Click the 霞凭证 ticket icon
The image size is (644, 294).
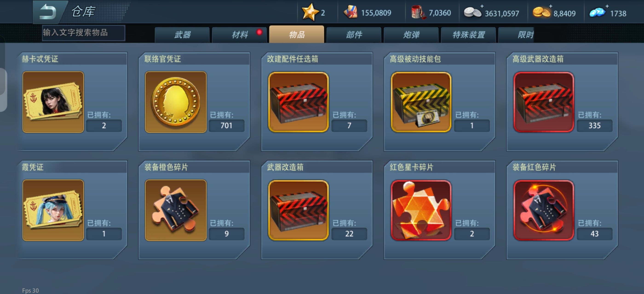click(53, 210)
